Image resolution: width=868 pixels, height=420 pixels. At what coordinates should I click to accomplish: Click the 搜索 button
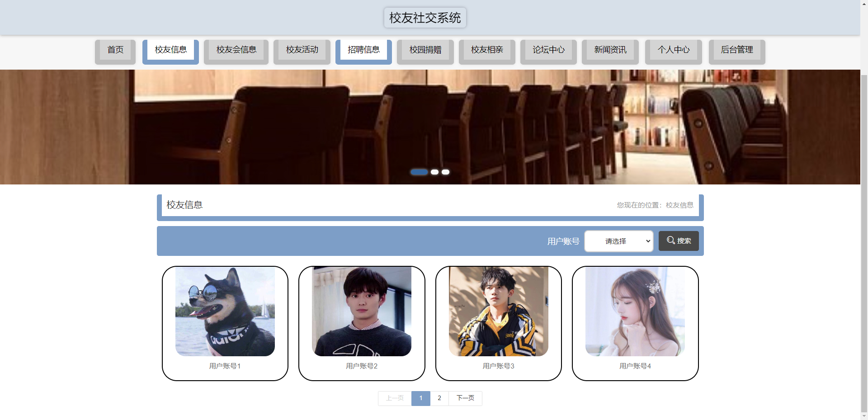(679, 241)
